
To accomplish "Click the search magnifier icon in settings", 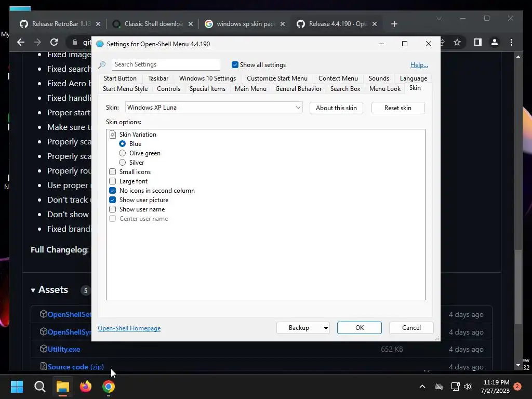I will [102, 64].
